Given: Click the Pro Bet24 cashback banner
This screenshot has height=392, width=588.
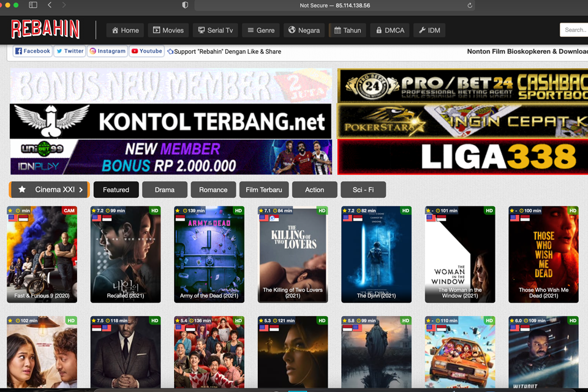Looking at the screenshot, I should point(462,86).
